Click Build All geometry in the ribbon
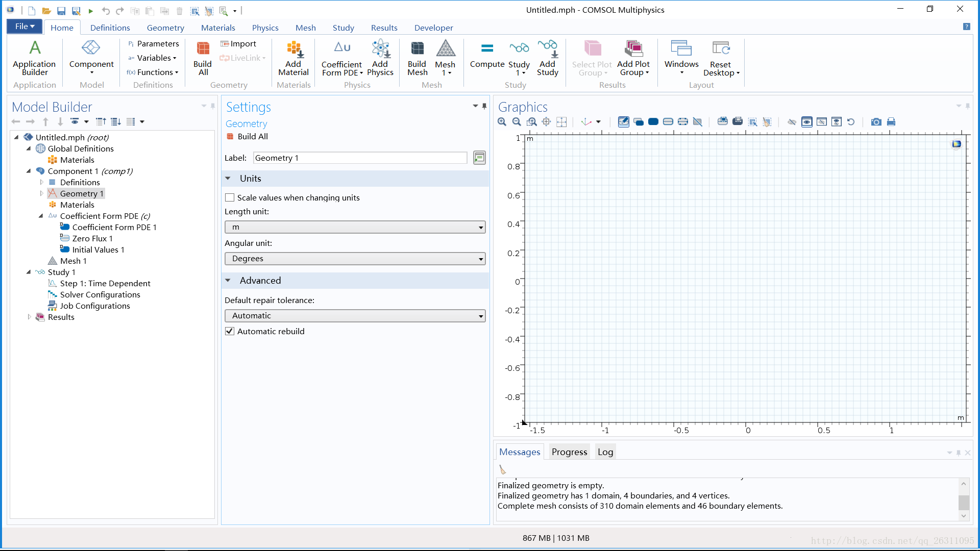This screenshot has width=980, height=551. [x=203, y=57]
